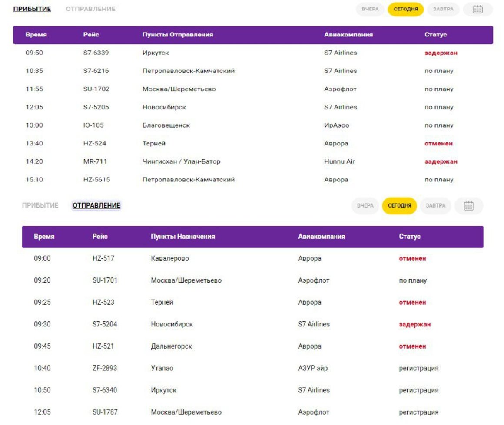Open calendar icon in departures section
This screenshot has height=425, width=504.
point(468,206)
